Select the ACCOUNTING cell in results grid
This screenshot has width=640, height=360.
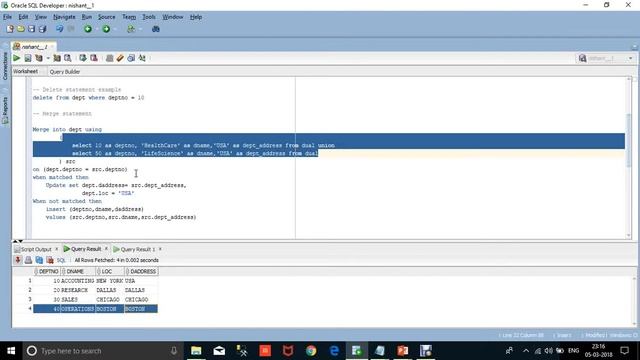click(78, 281)
